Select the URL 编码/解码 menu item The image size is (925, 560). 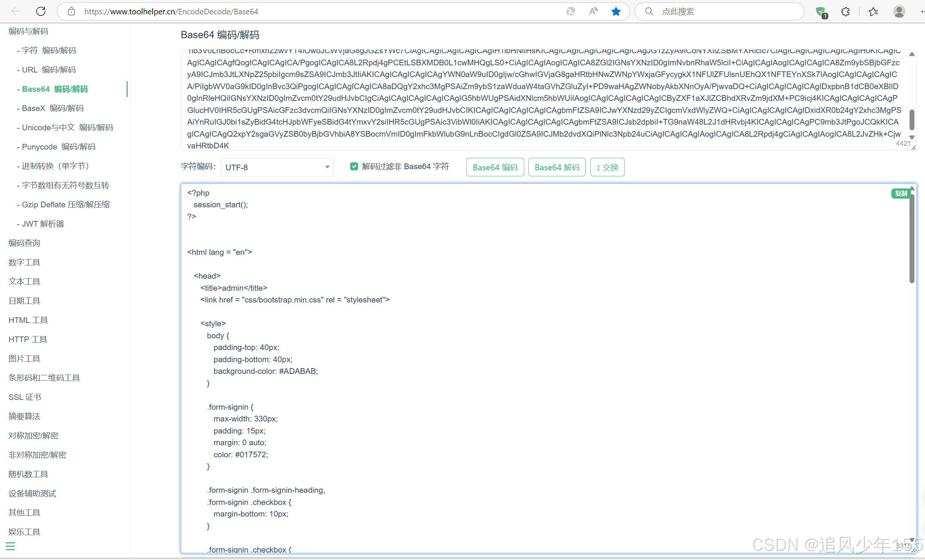(49, 70)
